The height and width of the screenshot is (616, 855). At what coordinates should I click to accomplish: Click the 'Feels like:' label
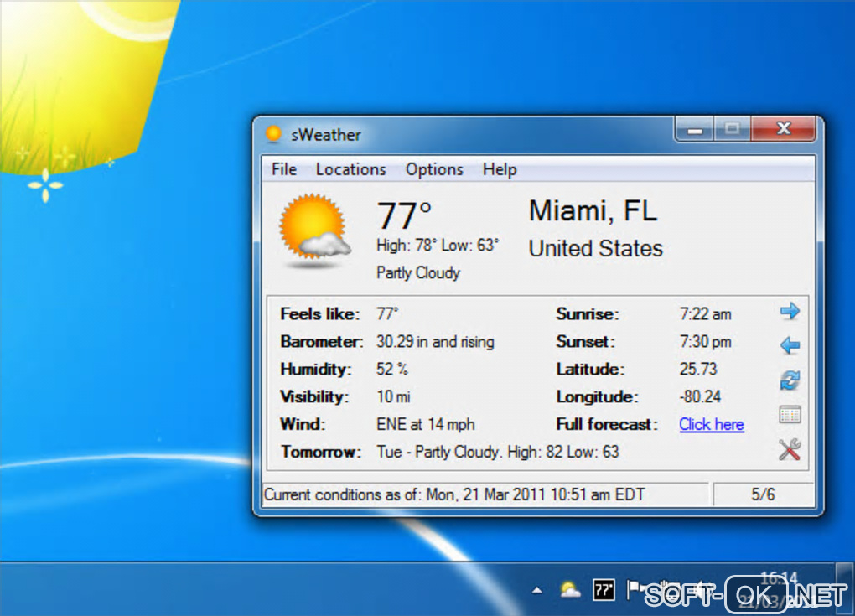tap(319, 314)
